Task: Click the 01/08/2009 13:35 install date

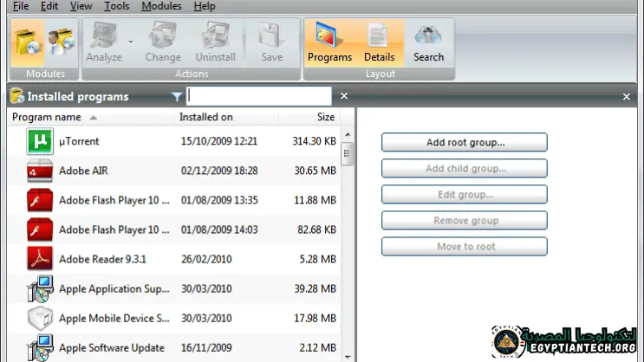Action: tap(219, 200)
